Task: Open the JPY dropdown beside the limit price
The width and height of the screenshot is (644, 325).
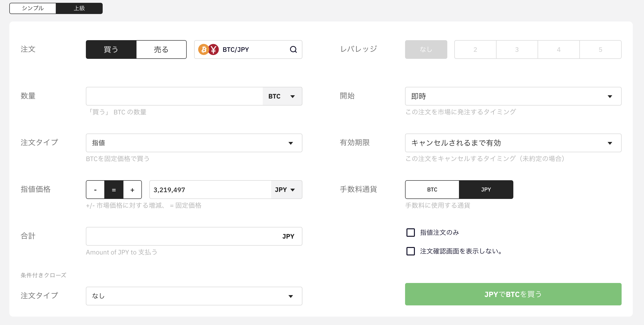Action: 286,189
